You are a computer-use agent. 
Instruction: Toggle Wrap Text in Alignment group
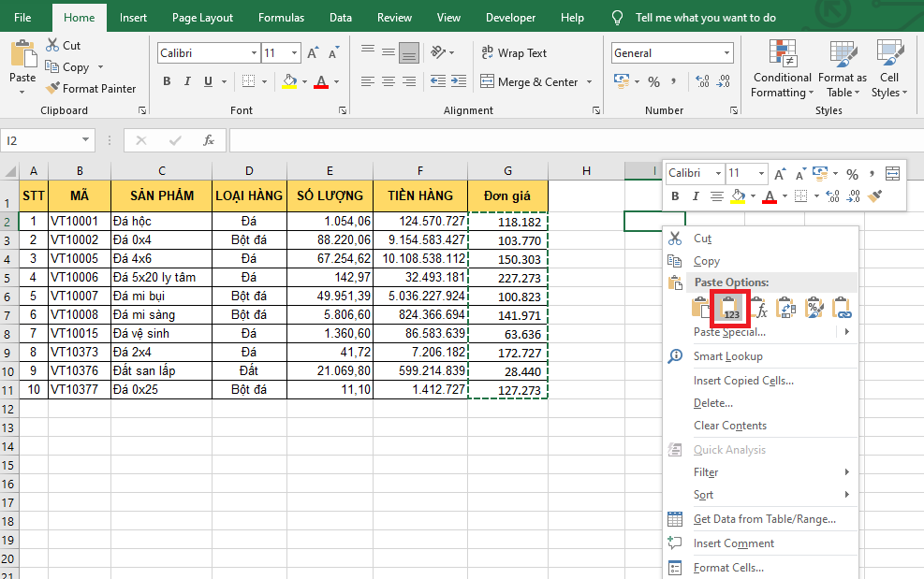(x=513, y=53)
